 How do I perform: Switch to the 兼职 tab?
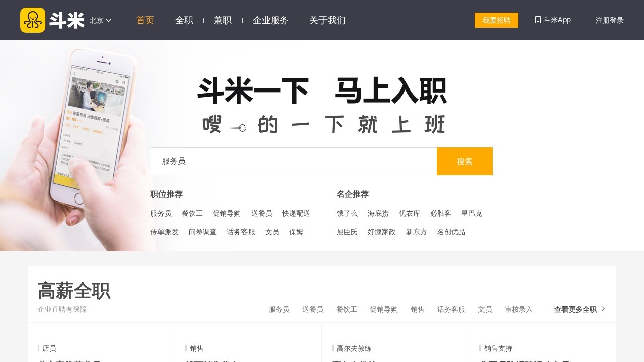tap(223, 20)
